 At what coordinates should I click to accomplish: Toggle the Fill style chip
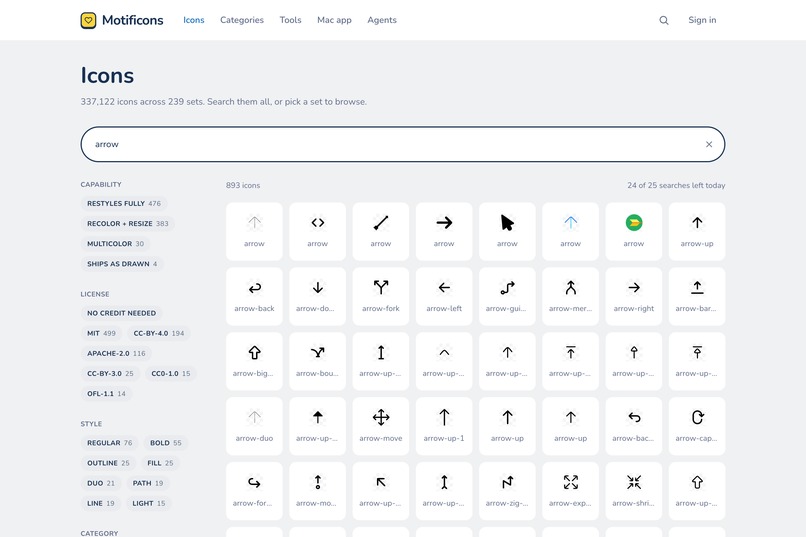click(160, 463)
